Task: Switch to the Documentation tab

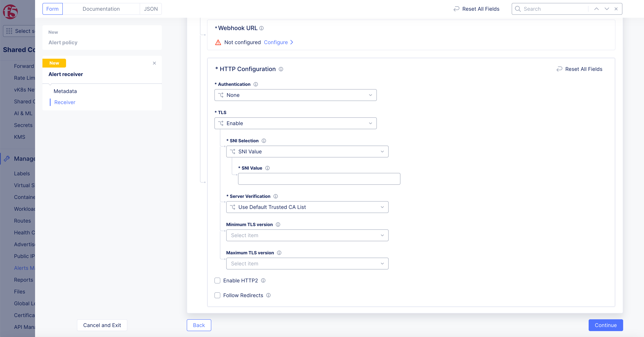Action: (101, 9)
